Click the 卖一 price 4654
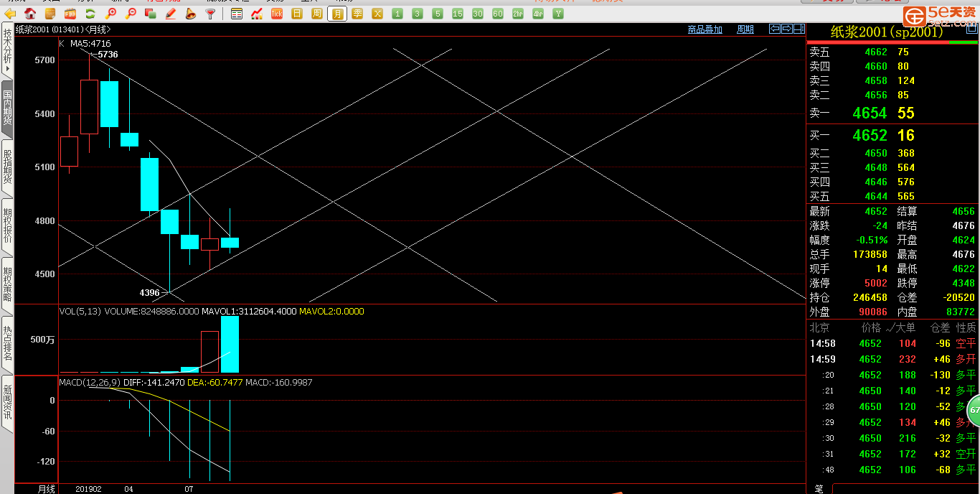This screenshot has width=980, height=494. 870,113
